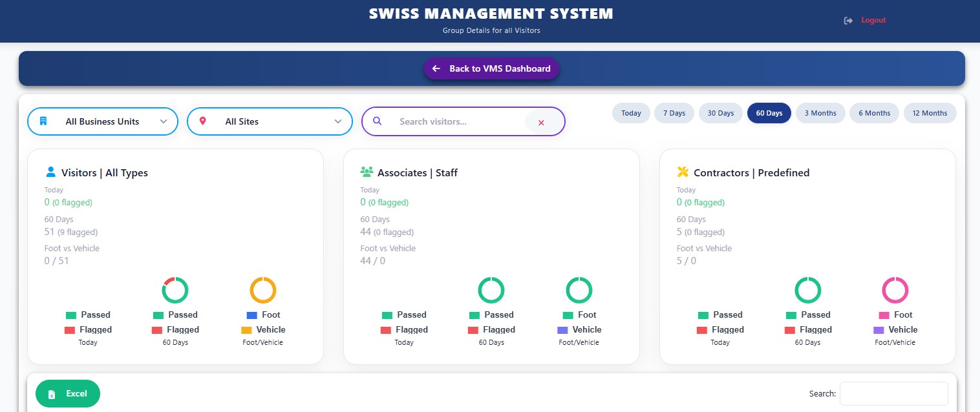
Task: Click Associates | Staff heading
Action: [x=418, y=173]
